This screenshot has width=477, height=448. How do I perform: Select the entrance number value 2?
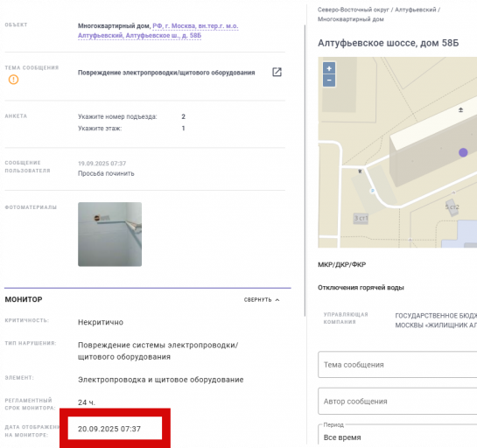pyautogui.click(x=184, y=116)
